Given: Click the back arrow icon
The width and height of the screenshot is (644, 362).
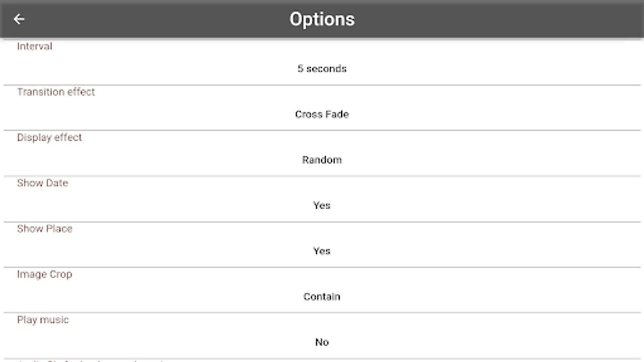Looking at the screenshot, I should click(x=19, y=19).
